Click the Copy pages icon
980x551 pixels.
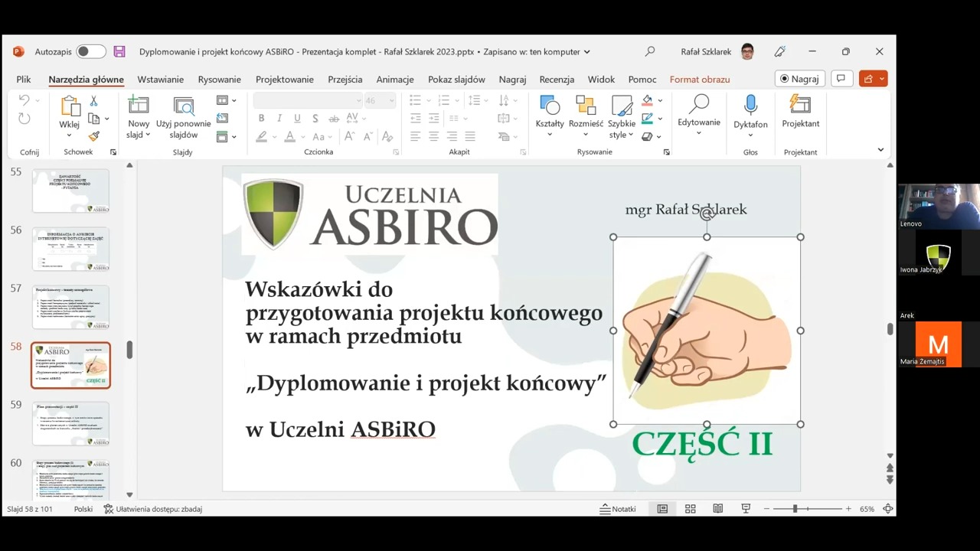(93, 119)
